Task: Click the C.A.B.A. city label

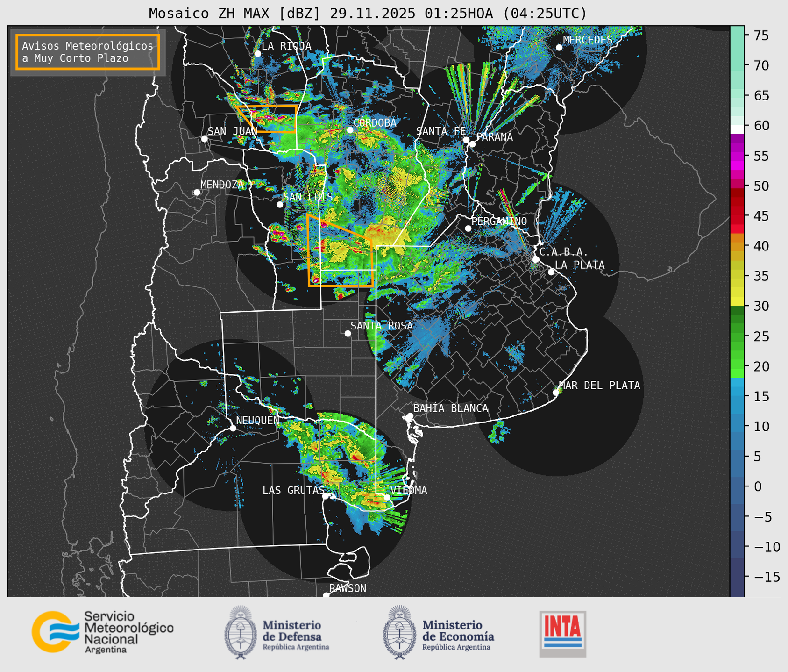Action: point(564,252)
